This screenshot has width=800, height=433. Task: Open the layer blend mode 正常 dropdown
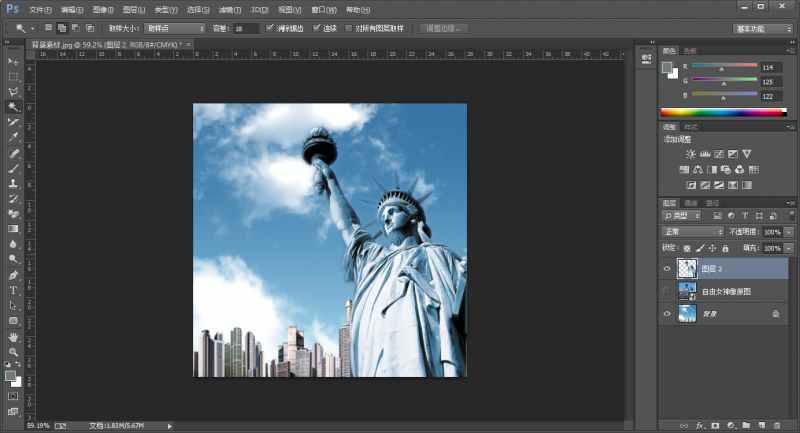(692, 231)
